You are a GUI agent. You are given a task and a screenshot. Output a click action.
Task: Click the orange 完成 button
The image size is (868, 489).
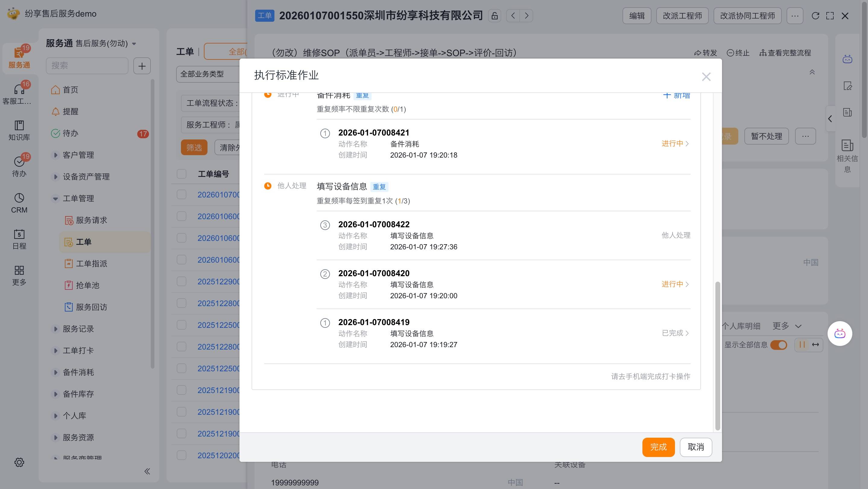[658, 447]
